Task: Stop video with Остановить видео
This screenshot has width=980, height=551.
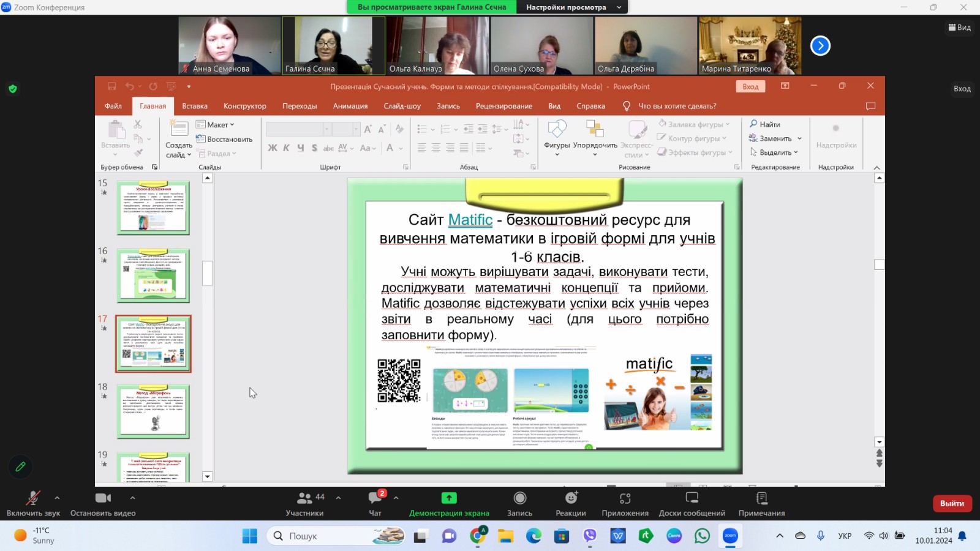Action: tap(103, 503)
